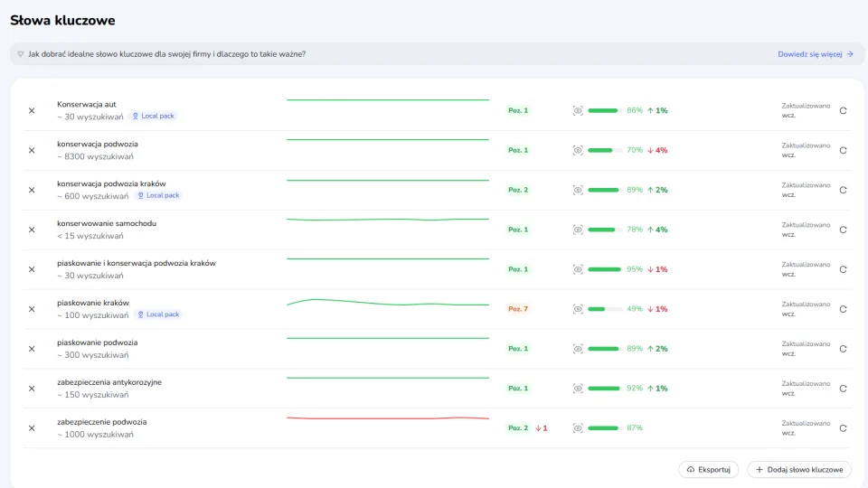The height and width of the screenshot is (488, 868).
Task: Click the 'Poz. 7' position badge
Action: [x=518, y=309]
